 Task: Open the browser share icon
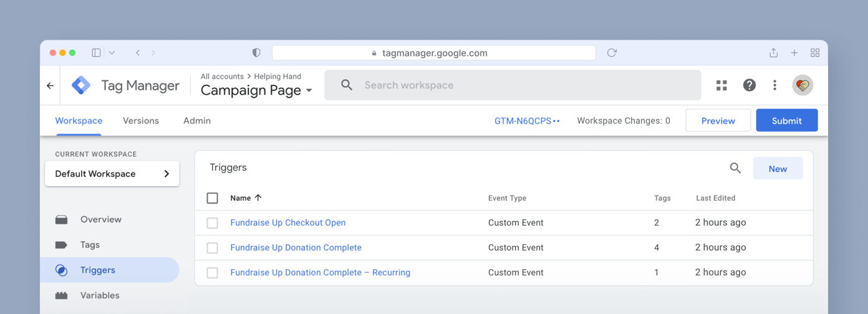[x=773, y=53]
